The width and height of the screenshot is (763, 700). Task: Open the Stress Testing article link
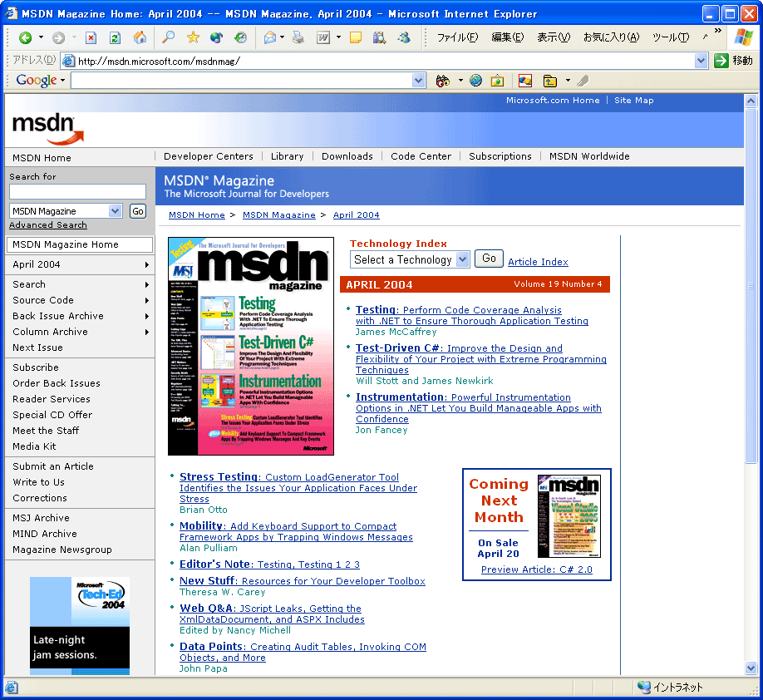(298, 488)
